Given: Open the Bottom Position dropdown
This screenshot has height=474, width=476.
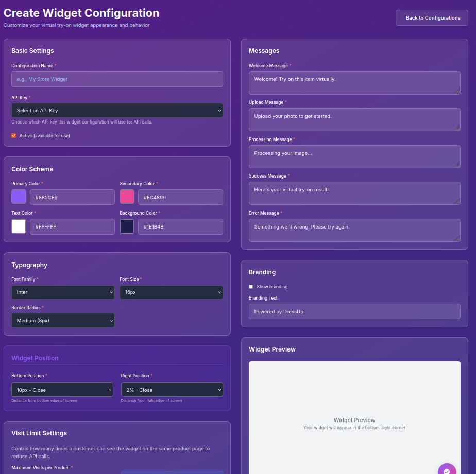Looking at the screenshot, I should (x=62, y=390).
